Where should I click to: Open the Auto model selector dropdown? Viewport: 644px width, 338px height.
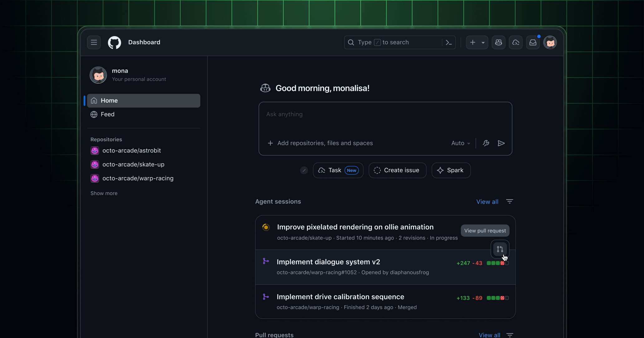click(461, 143)
